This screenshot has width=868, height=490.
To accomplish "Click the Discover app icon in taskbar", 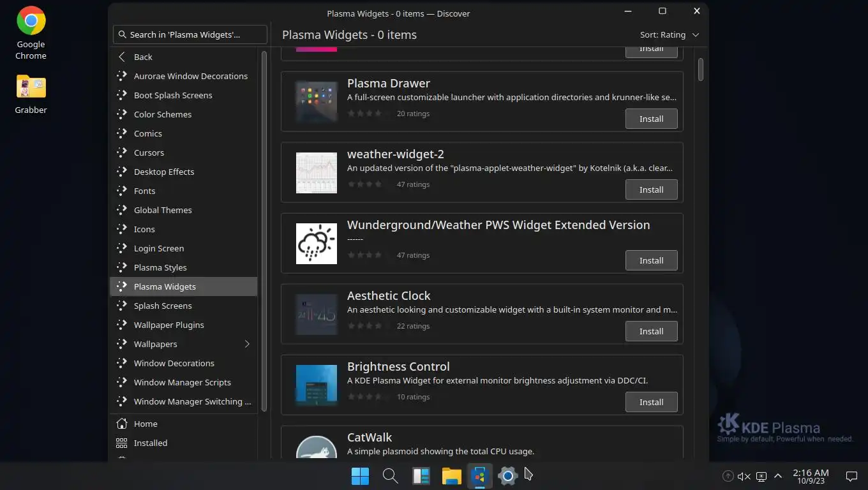I will [x=480, y=476].
